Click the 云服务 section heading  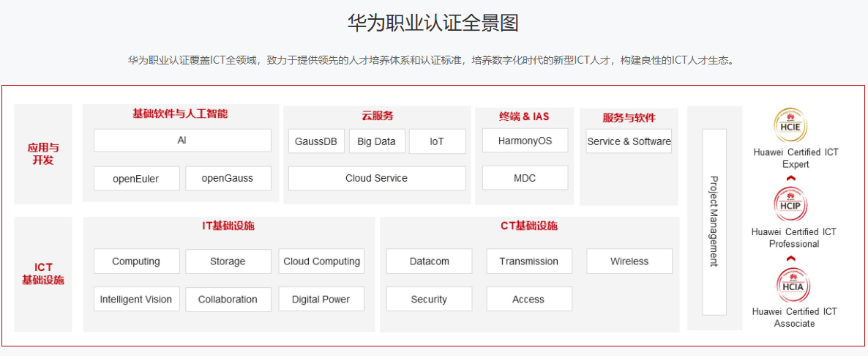pyautogui.click(x=378, y=116)
